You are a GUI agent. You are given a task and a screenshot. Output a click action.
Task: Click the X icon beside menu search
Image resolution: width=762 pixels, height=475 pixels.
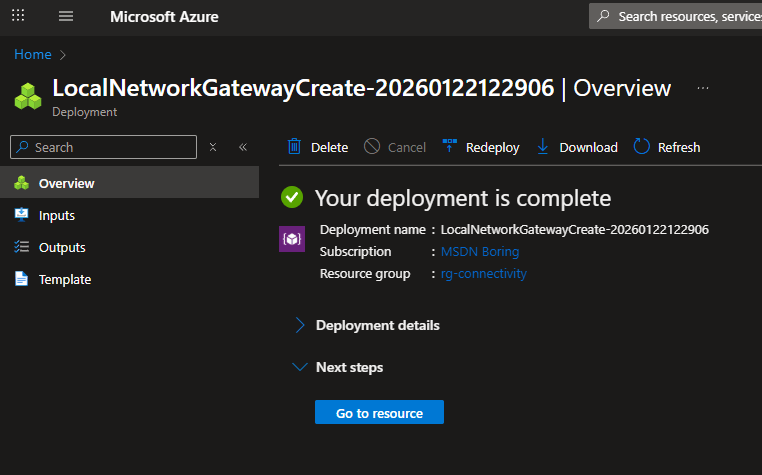[x=213, y=147]
